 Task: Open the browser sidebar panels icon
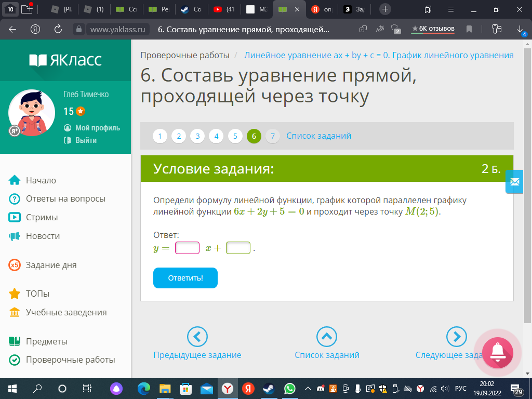point(428,9)
